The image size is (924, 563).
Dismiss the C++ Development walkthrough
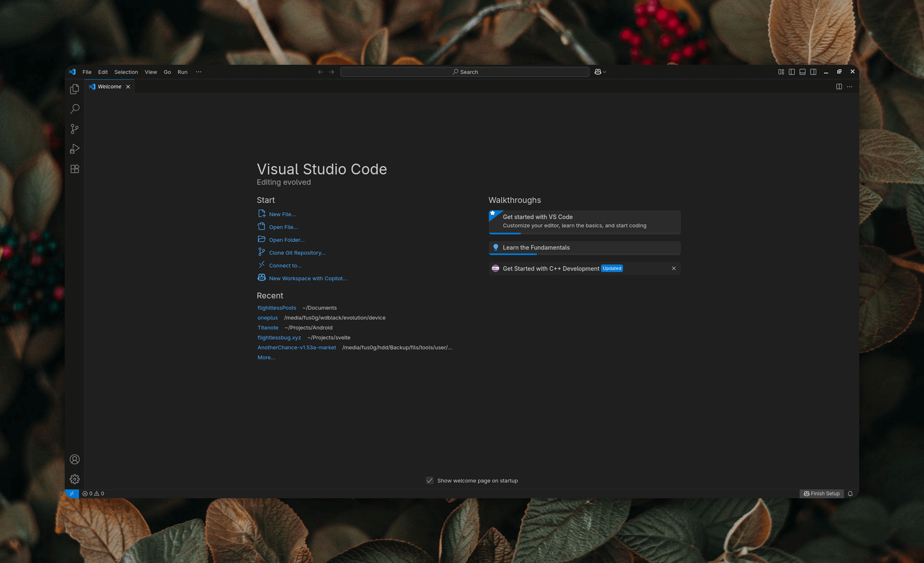674,268
